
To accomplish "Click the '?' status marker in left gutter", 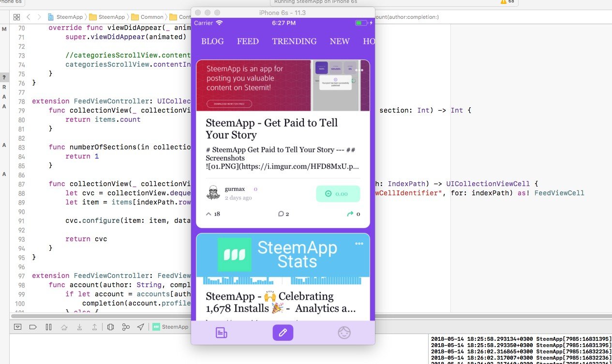I will coord(4,77).
